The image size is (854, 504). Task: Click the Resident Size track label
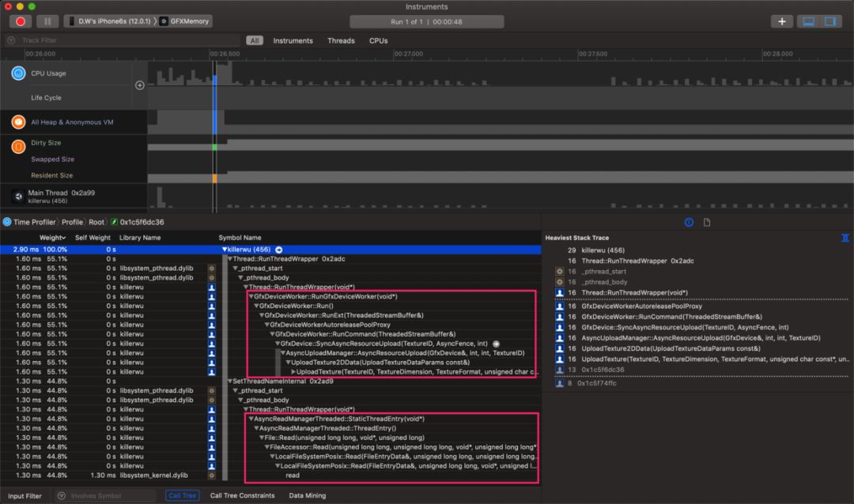51,175
